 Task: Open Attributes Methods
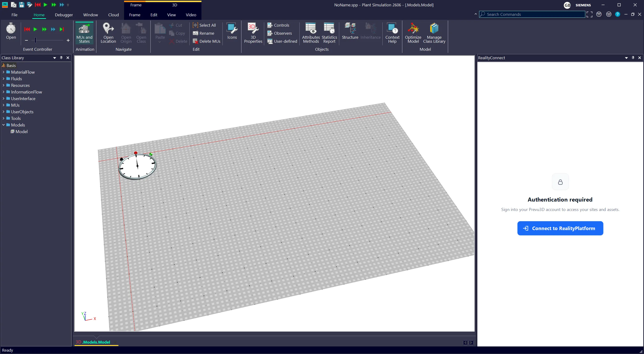311,33
